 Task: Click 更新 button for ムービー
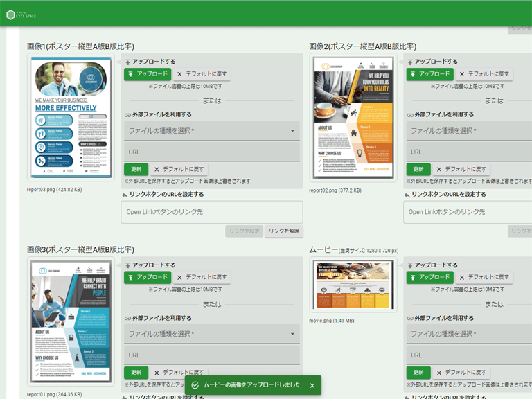click(x=418, y=373)
